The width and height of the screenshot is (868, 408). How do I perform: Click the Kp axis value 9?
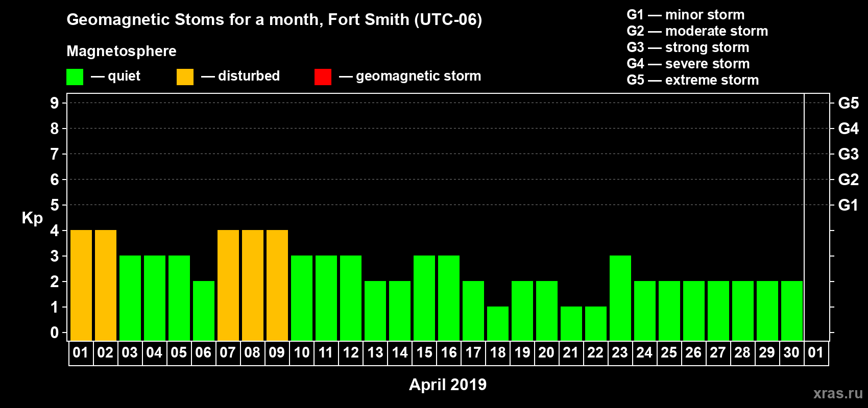tap(55, 103)
